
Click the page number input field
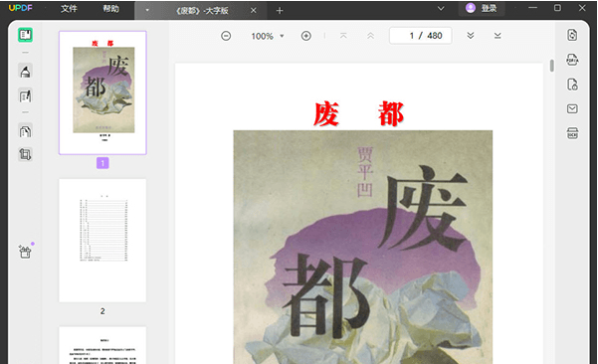420,36
